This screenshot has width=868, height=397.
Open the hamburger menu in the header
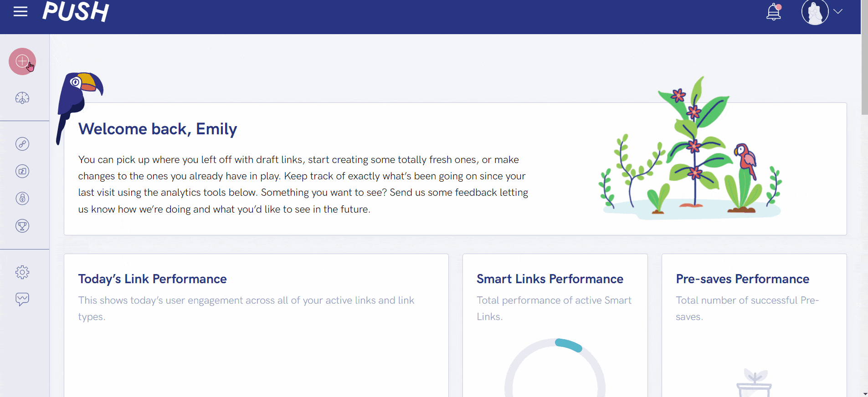(21, 11)
